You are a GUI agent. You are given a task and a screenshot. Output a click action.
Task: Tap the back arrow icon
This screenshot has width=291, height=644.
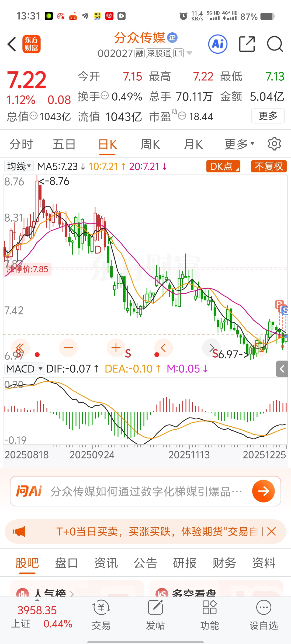click(12, 44)
